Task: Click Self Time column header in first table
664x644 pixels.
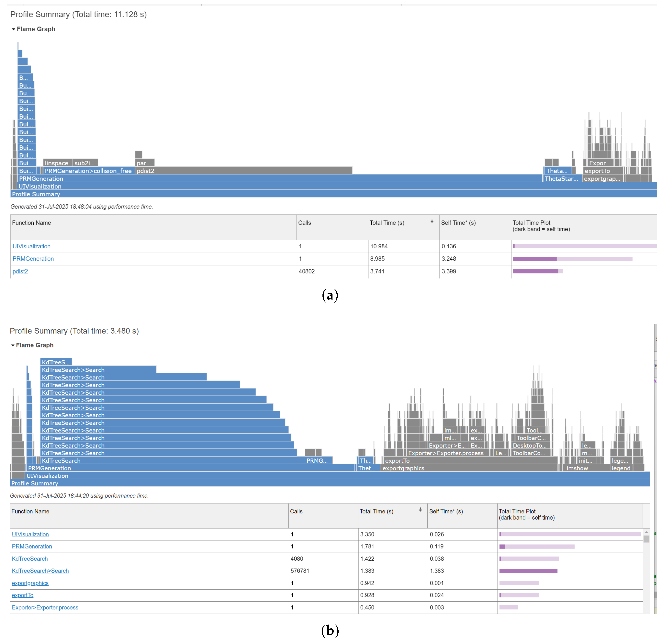Action: pyautogui.click(x=458, y=223)
